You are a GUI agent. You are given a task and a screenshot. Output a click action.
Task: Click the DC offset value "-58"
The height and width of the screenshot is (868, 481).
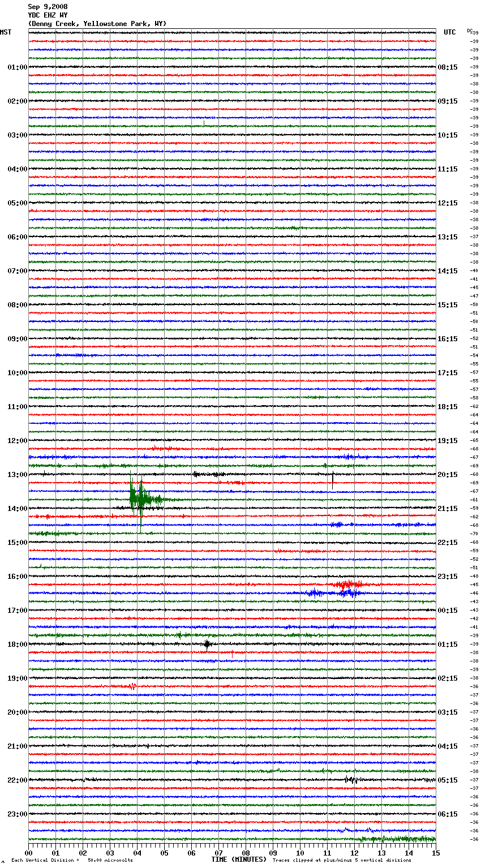474,398
